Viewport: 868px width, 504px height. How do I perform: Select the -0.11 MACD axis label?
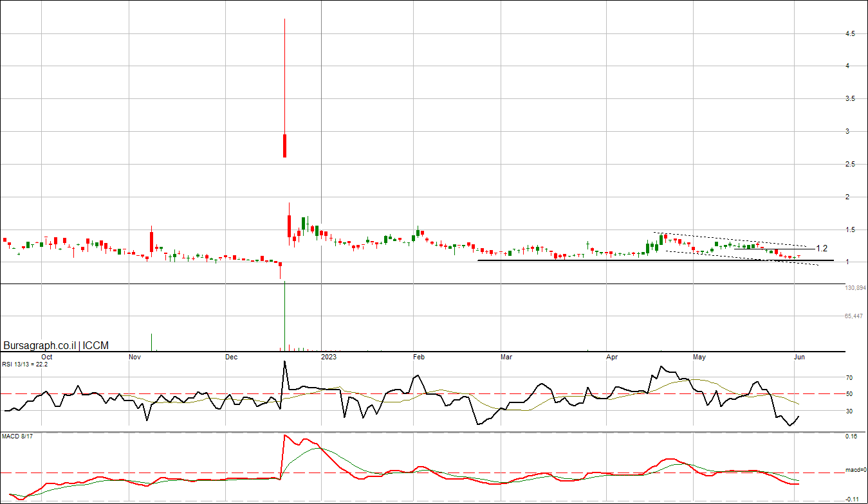point(853,500)
